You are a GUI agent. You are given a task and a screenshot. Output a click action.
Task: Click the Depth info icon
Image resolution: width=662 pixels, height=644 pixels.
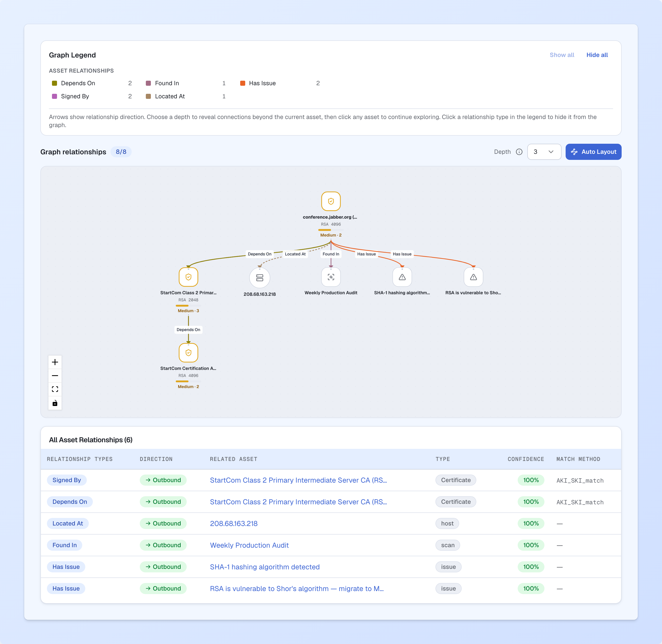(519, 152)
